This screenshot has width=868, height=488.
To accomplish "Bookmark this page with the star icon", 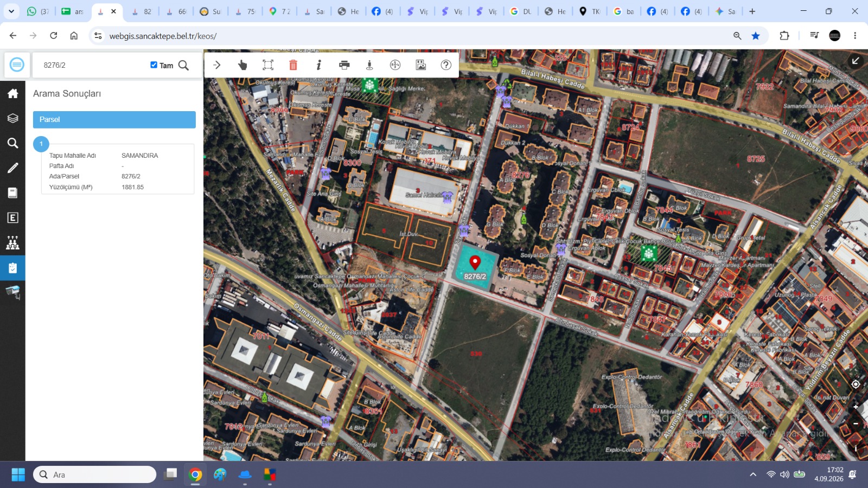I will click(x=756, y=36).
